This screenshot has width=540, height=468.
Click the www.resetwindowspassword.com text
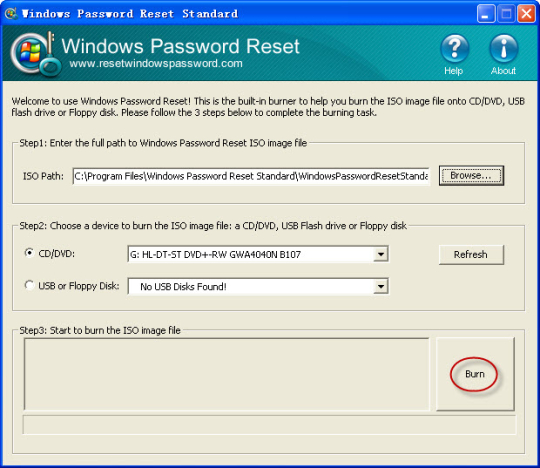(156, 63)
